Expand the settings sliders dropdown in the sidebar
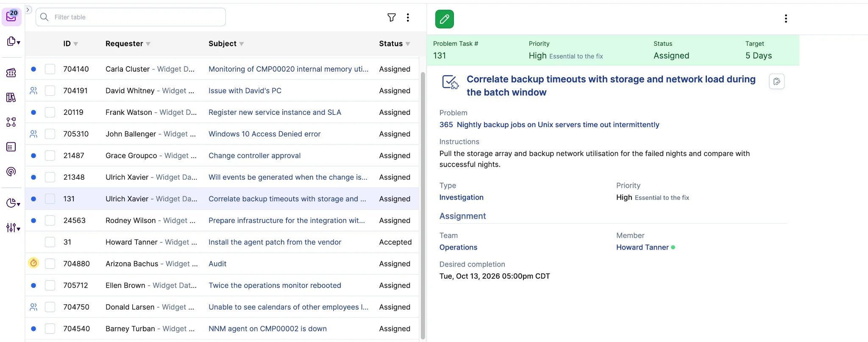Image resolution: width=868 pixels, height=342 pixels. coord(13,228)
